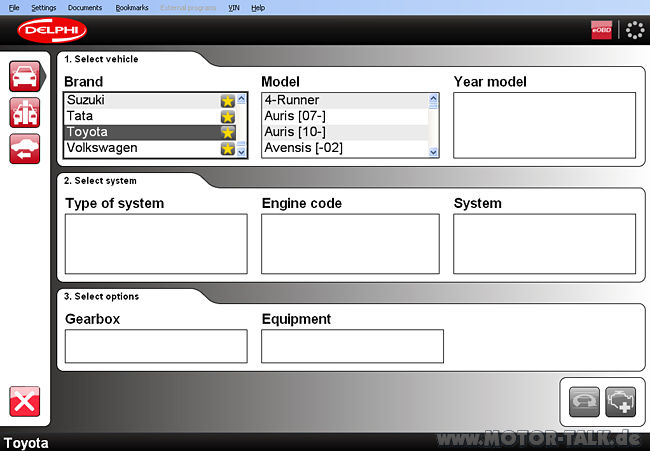The image size is (650, 451).
Task: Click the System list box
Action: [544, 244]
